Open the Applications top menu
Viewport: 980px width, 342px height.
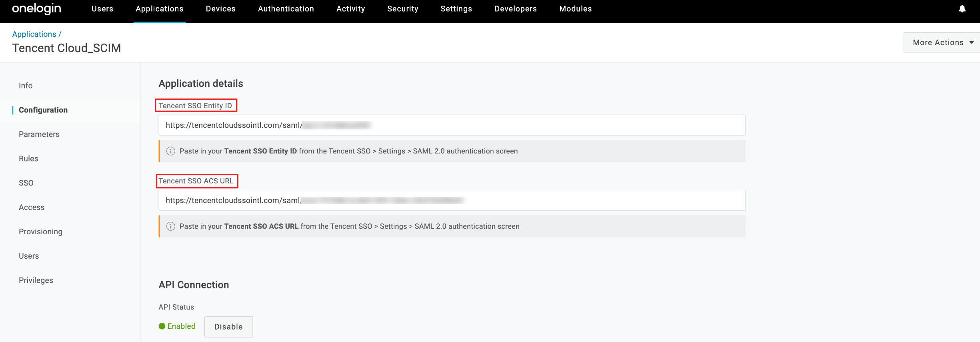point(160,9)
